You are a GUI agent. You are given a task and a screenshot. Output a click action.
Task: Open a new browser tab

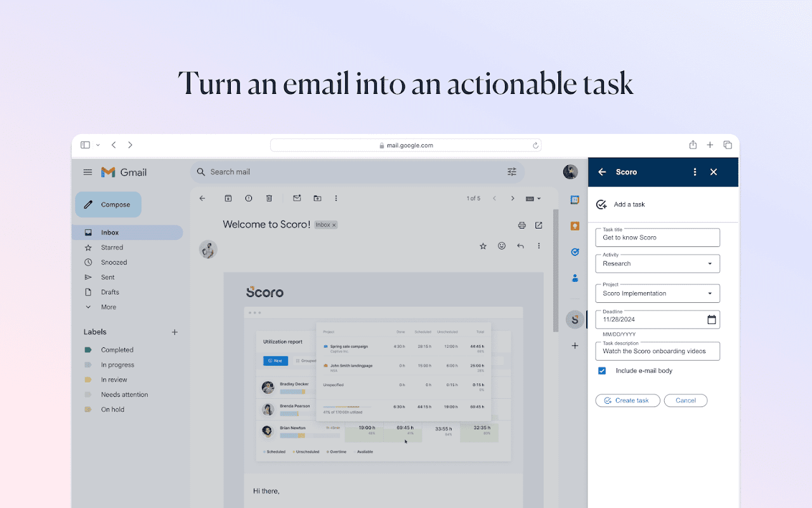click(710, 145)
